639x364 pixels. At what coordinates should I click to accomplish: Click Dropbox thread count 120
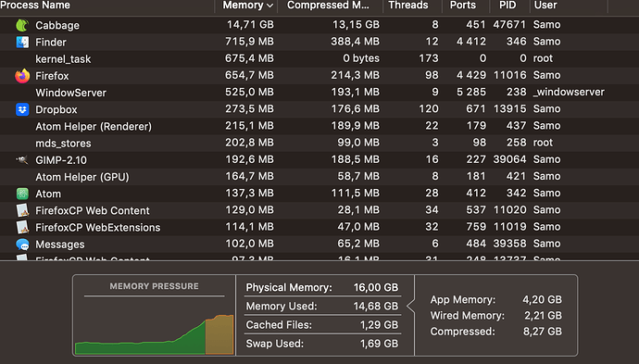[429, 109]
